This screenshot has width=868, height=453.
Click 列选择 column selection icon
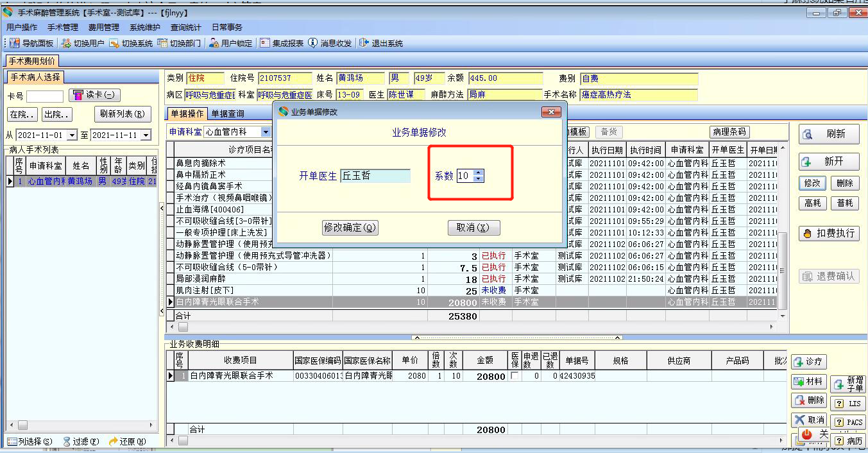[29, 441]
